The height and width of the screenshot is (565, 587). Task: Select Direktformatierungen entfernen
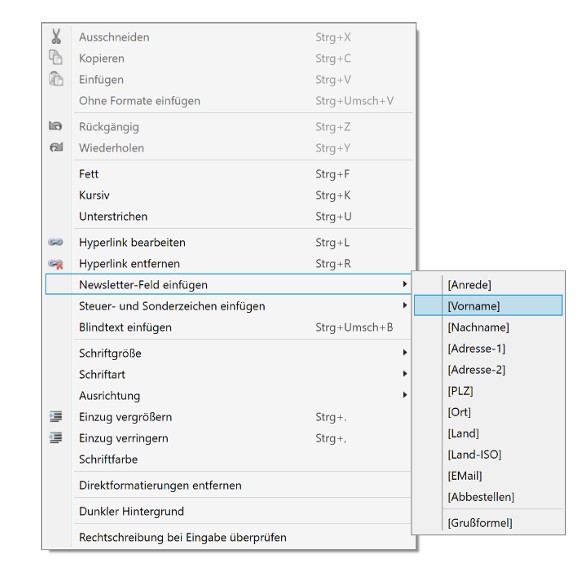[x=229, y=485]
